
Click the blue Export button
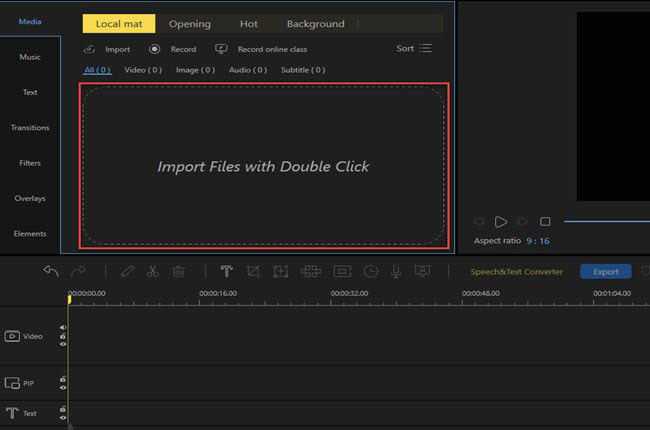pyautogui.click(x=606, y=271)
